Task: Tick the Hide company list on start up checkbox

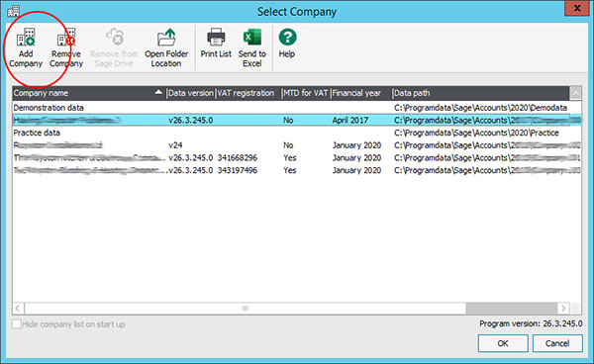Action: tap(16, 323)
